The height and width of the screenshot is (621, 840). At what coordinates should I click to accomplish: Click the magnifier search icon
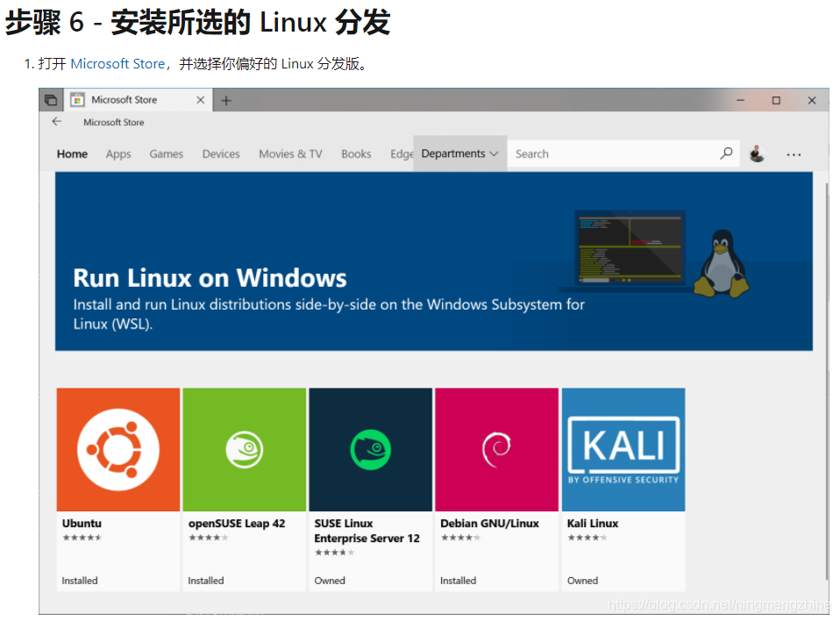click(x=726, y=153)
